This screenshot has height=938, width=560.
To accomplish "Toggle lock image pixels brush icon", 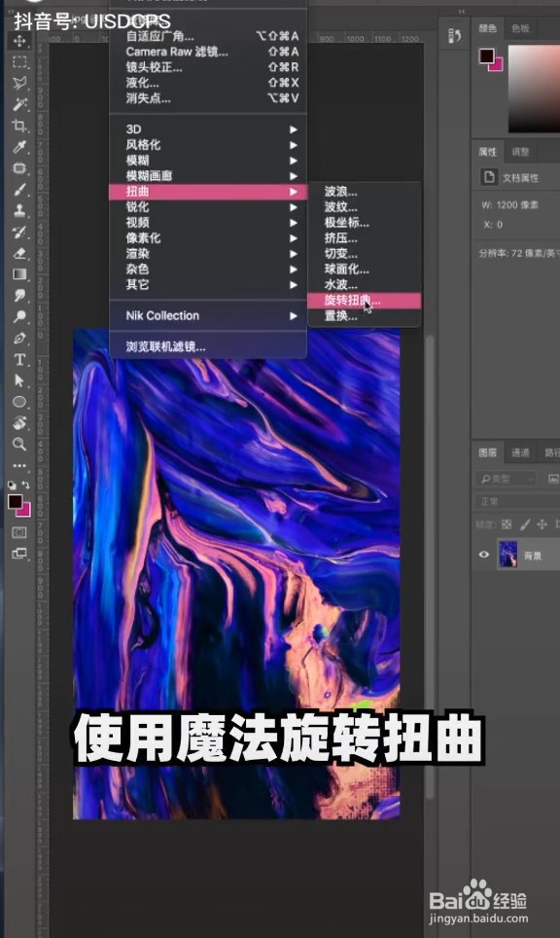I will tap(524, 524).
